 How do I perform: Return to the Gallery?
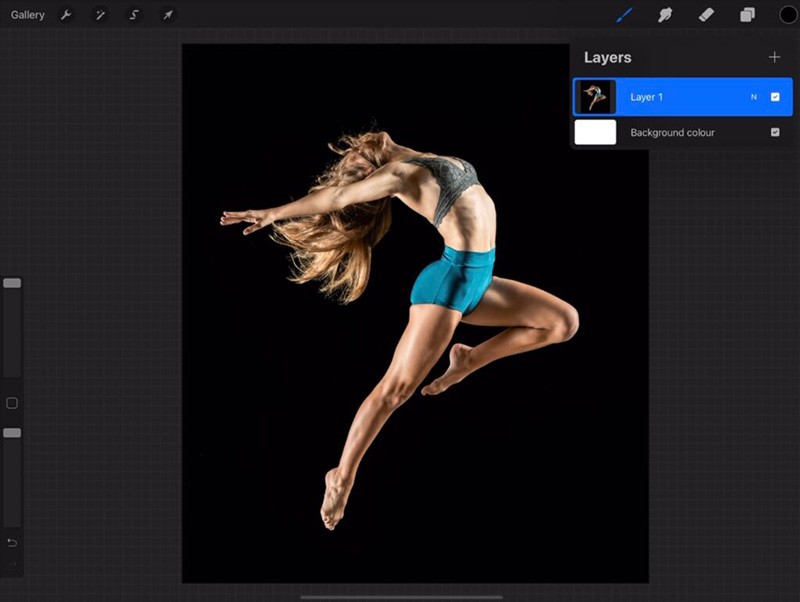click(27, 15)
